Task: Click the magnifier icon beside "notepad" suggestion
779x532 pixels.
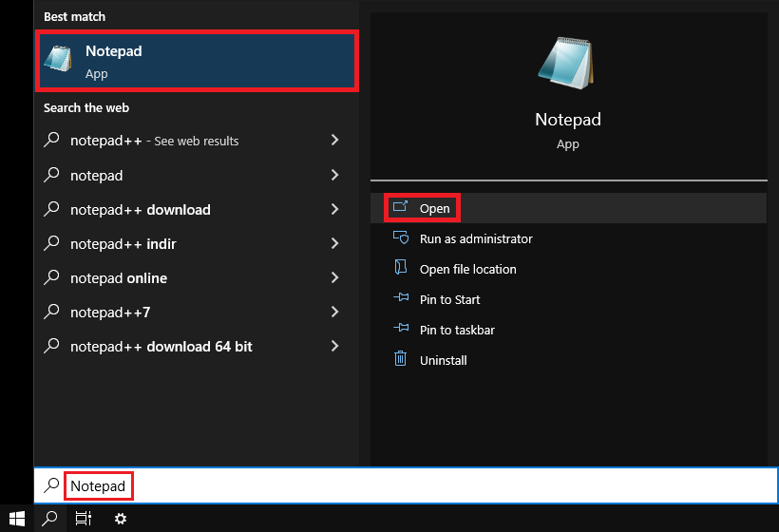Action: point(51,175)
